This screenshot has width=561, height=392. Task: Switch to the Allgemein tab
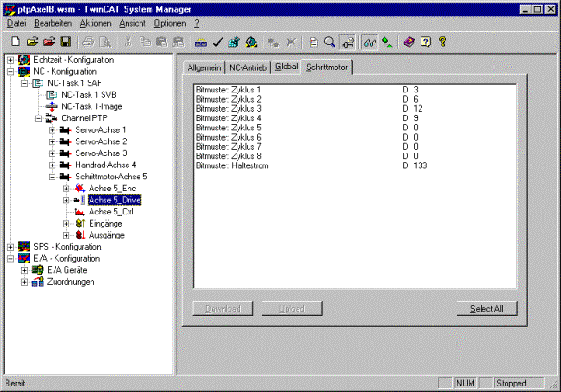tap(204, 67)
